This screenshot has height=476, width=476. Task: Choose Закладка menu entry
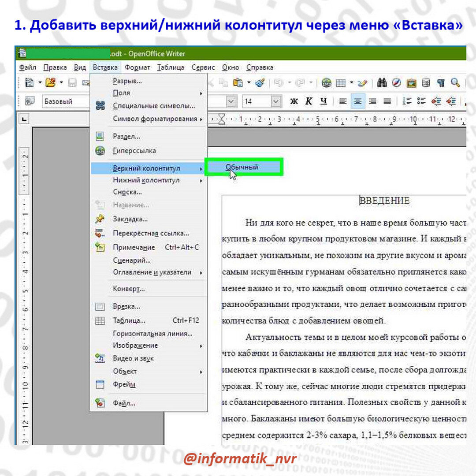(149, 219)
